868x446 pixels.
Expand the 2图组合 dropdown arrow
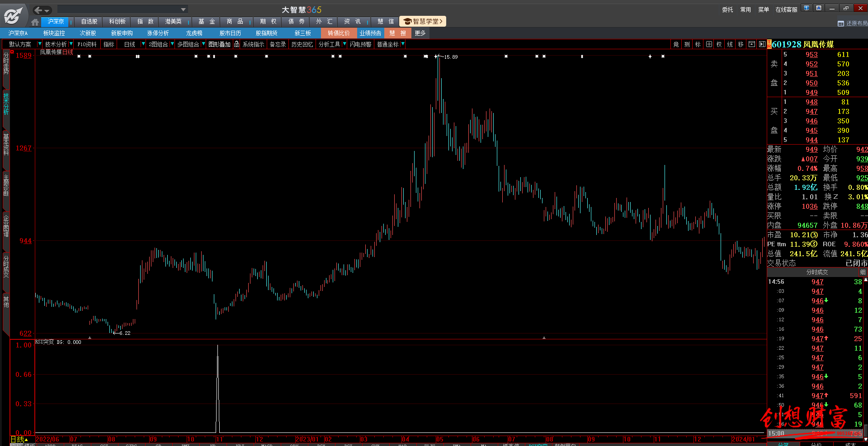click(x=172, y=44)
